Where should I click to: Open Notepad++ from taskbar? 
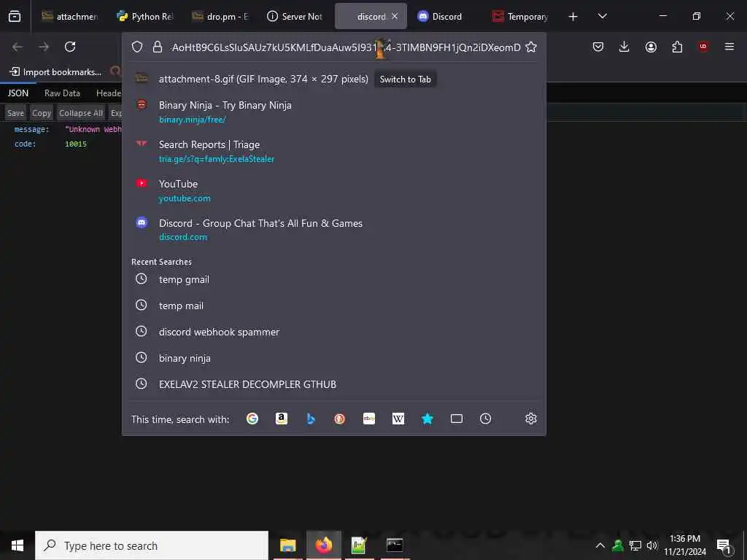(359, 545)
